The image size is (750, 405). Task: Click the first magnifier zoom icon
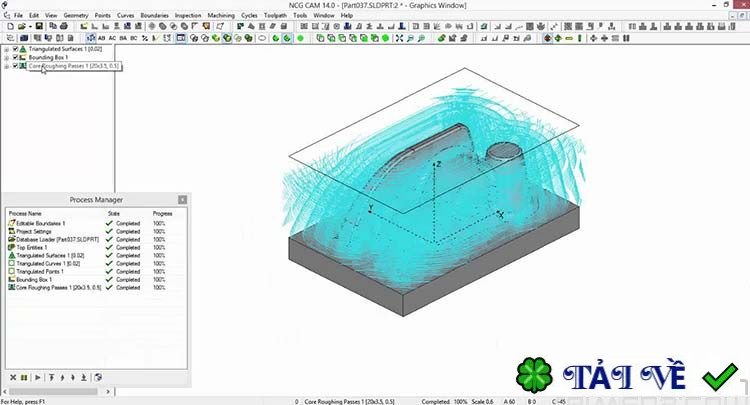(x=410, y=38)
